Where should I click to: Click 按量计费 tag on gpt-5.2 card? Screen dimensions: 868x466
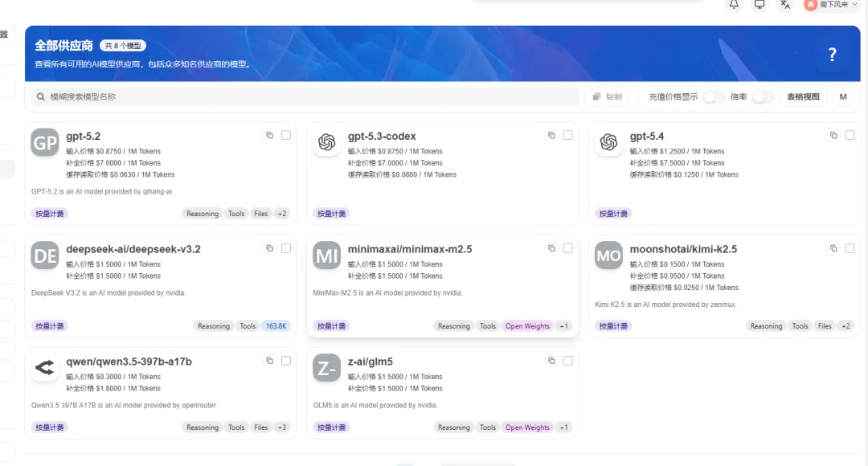[50, 213]
